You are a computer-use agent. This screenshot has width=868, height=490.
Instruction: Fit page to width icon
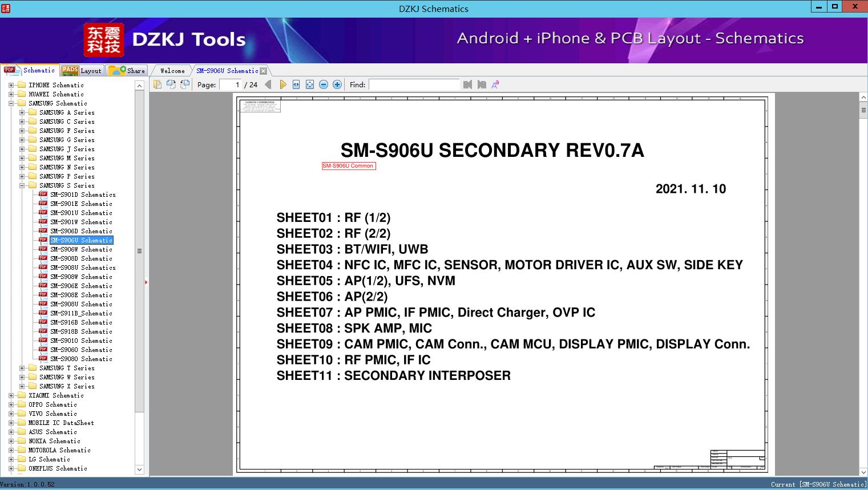(296, 84)
